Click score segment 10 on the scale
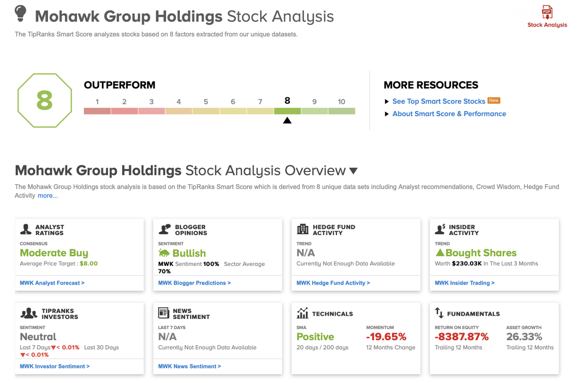The image size is (588, 383). pos(342,111)
